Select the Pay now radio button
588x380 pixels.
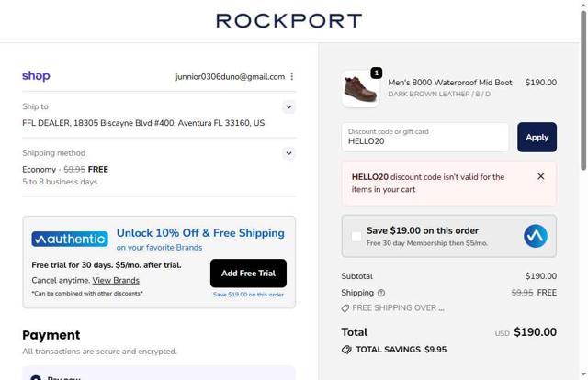[36, 377]
